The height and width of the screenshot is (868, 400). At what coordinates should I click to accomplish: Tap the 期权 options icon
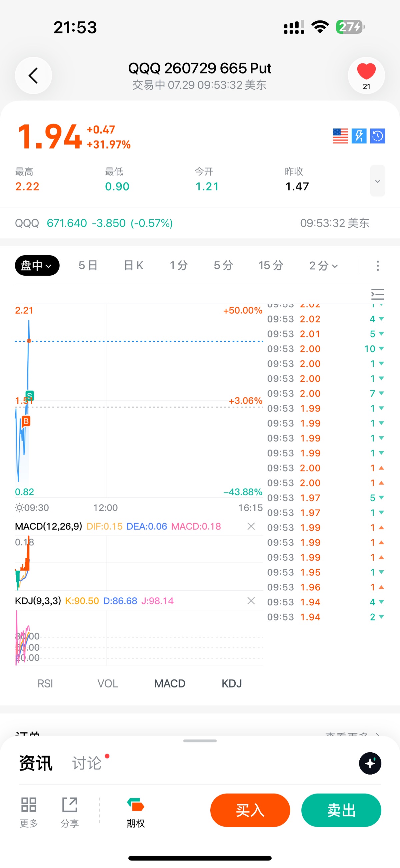[x=136, y=813]
